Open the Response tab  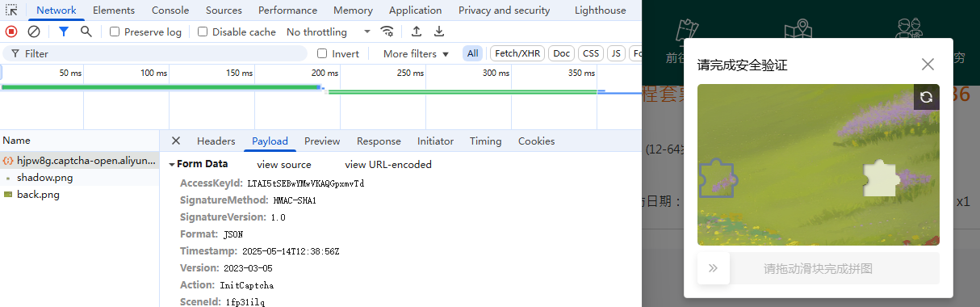tap(379, 141)
